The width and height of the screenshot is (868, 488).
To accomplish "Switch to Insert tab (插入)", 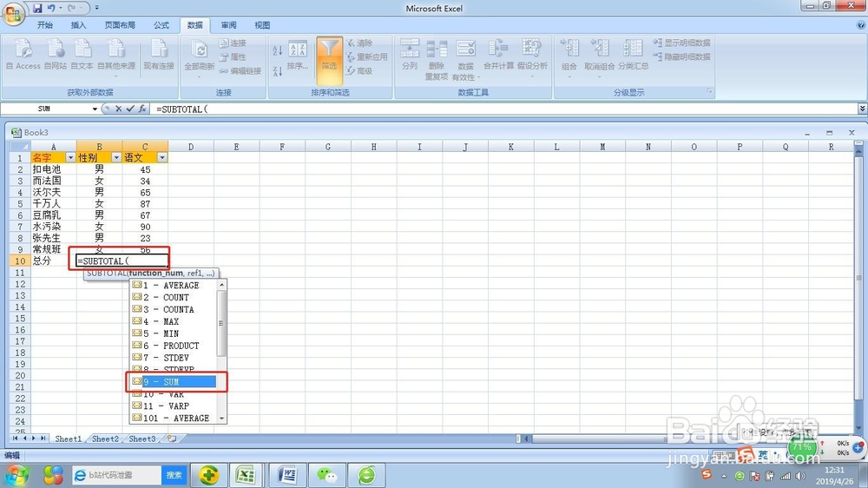I will click(79, 25).
